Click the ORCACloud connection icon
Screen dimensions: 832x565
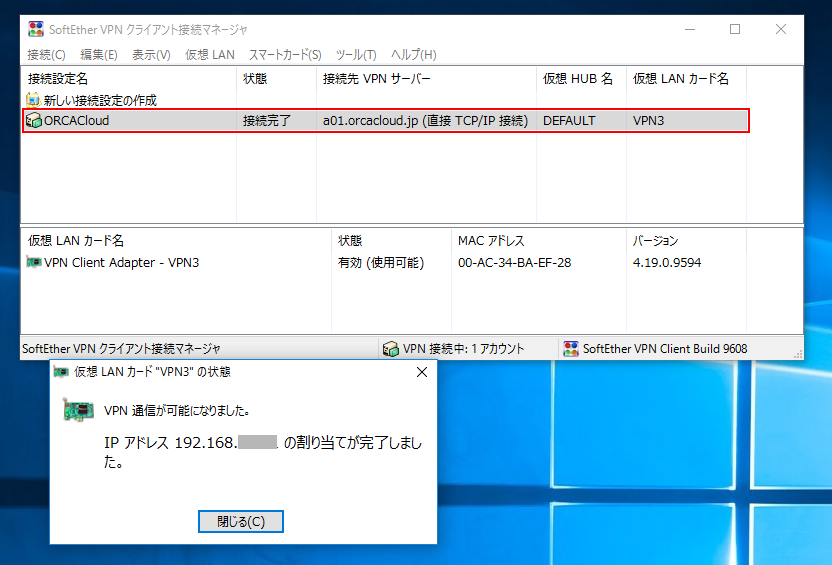click(x=34, y=120)
